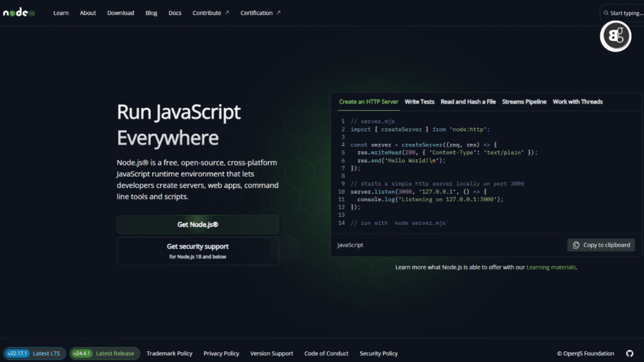This screenshot has width=644, height=362.
Task: Open the Read and Hash a File tab
Action: (x=468, y=101)
